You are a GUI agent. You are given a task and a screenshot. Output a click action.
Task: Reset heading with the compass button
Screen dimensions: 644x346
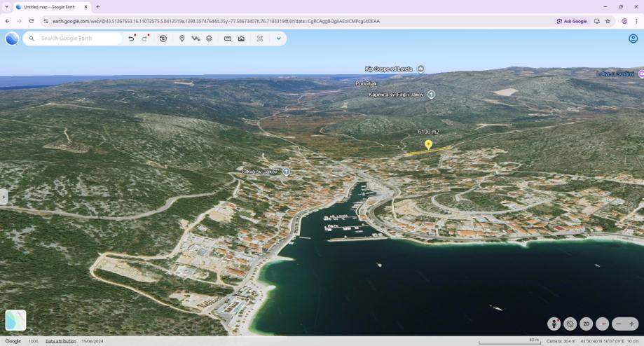[x=603, y=324]
